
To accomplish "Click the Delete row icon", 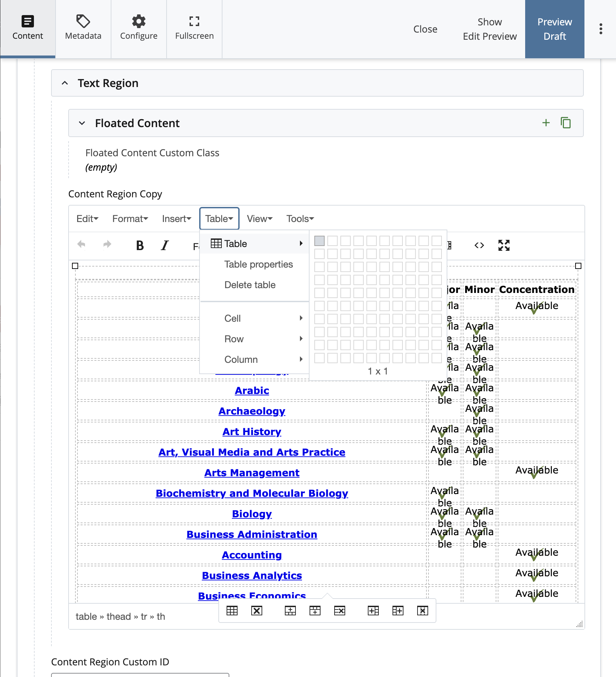I will click(339, 611).
